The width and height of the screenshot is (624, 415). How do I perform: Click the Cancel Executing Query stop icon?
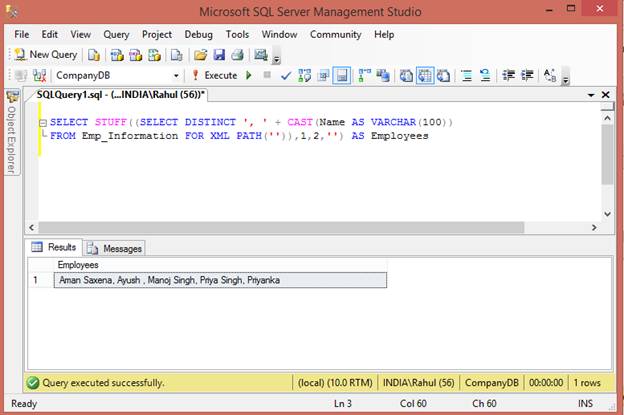[x=267, y=75]
